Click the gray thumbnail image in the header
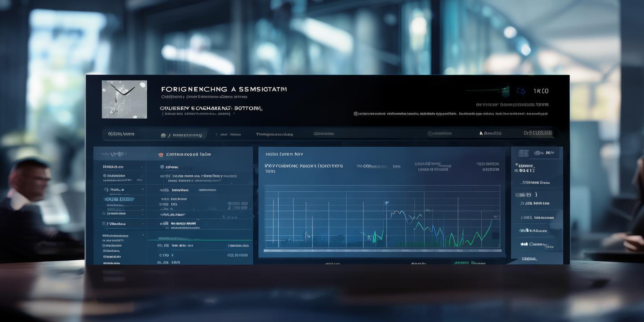This screenshot has height=322, width=644. pyautogui.click(x=124, y=99)
